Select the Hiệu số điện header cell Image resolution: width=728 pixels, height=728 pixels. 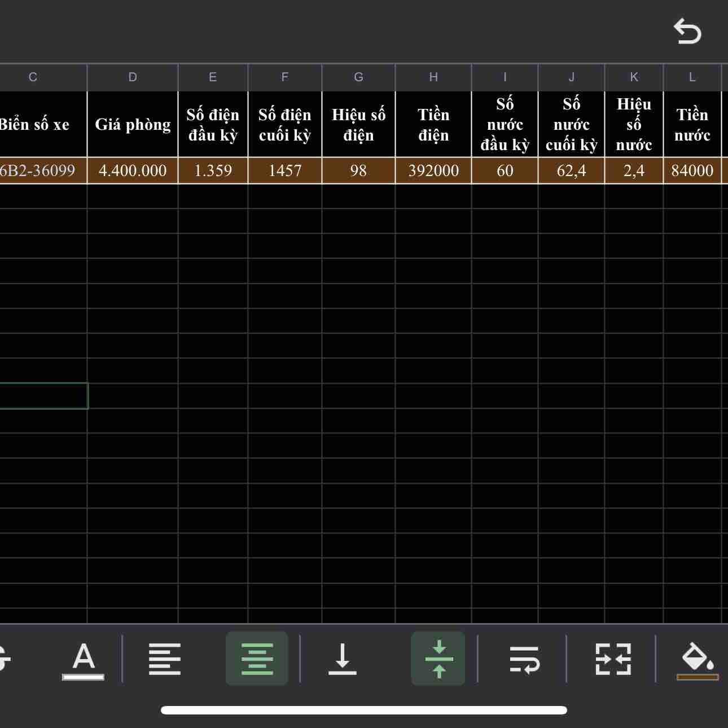[358, 124]
